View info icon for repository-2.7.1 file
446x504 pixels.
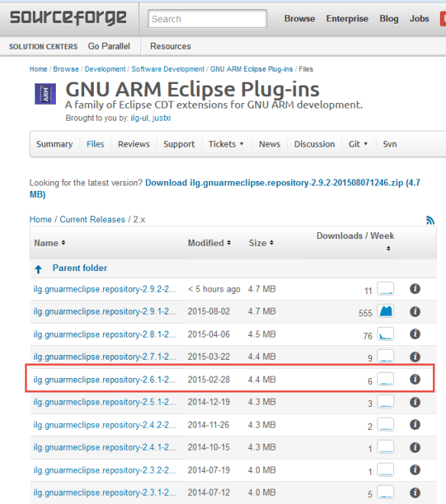click(415, 357)
